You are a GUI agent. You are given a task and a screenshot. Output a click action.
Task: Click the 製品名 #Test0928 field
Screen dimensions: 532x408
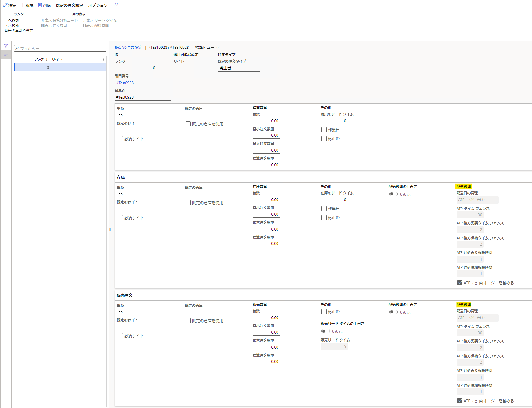point(143,97)
